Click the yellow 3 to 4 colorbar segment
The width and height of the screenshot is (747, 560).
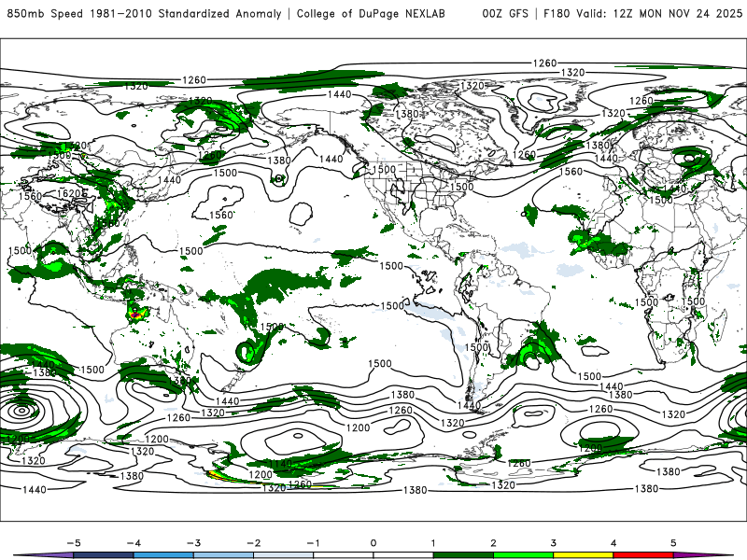click(584, 555)
